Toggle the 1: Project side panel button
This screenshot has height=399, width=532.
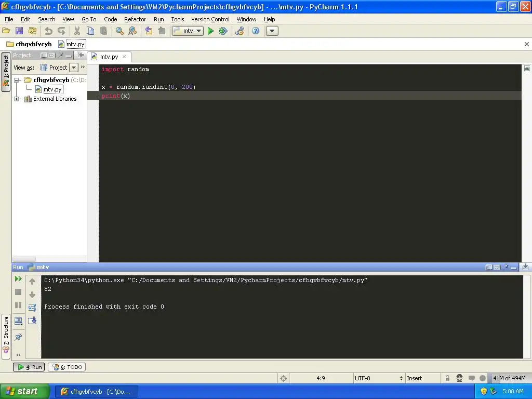click(6, 72)
